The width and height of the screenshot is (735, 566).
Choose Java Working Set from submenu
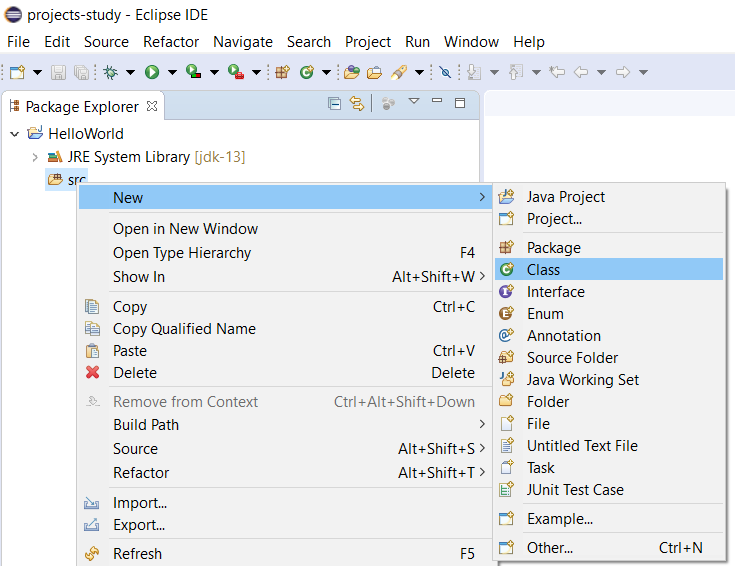click(x=609, y=379)
